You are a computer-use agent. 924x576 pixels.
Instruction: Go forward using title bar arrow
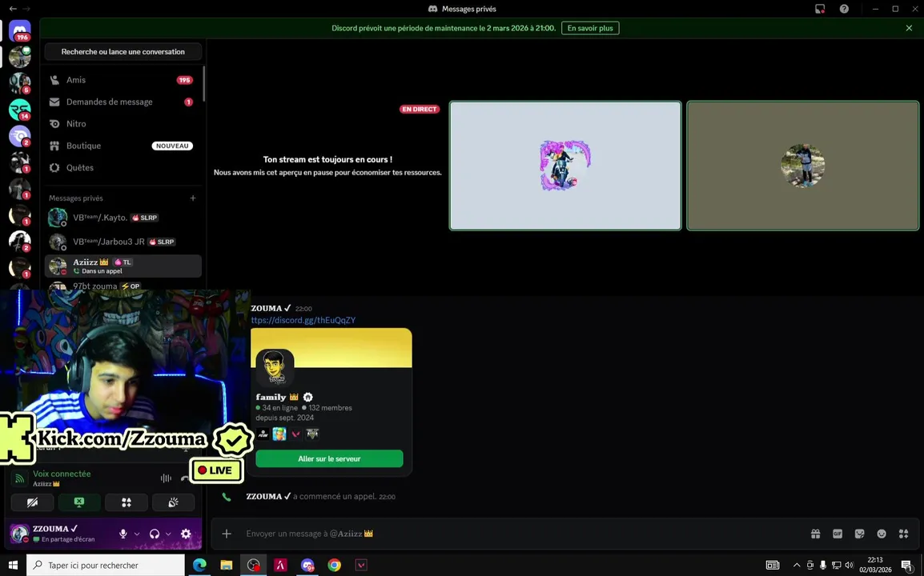(x=26, y=9)
